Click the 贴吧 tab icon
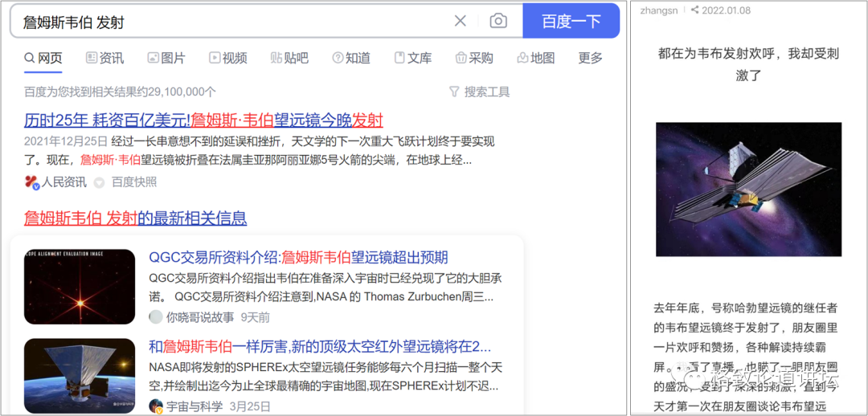Viewport: 868px width, 416px height. click(x=276, y=58)
